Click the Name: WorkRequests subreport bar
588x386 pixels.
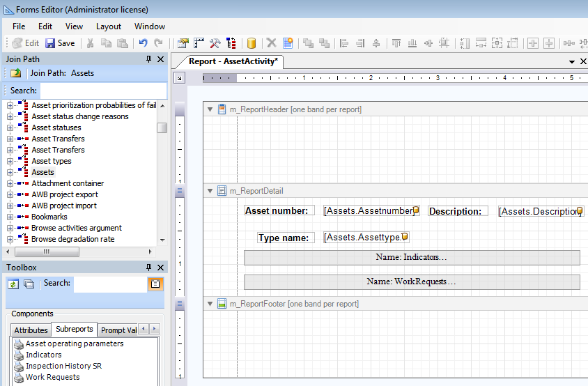tap(411, 282)
